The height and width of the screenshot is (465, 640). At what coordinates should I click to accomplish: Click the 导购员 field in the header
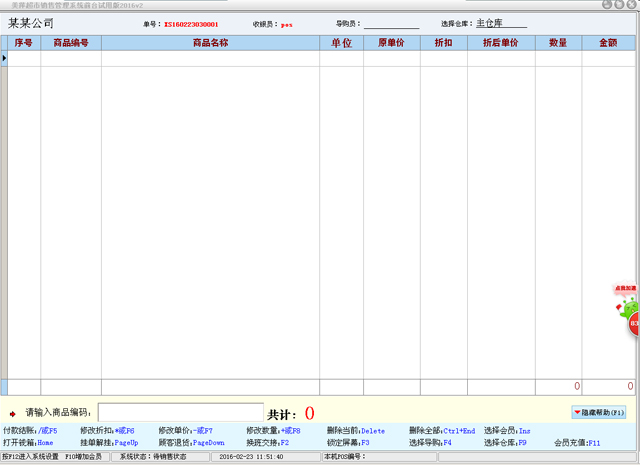[391, 23]
